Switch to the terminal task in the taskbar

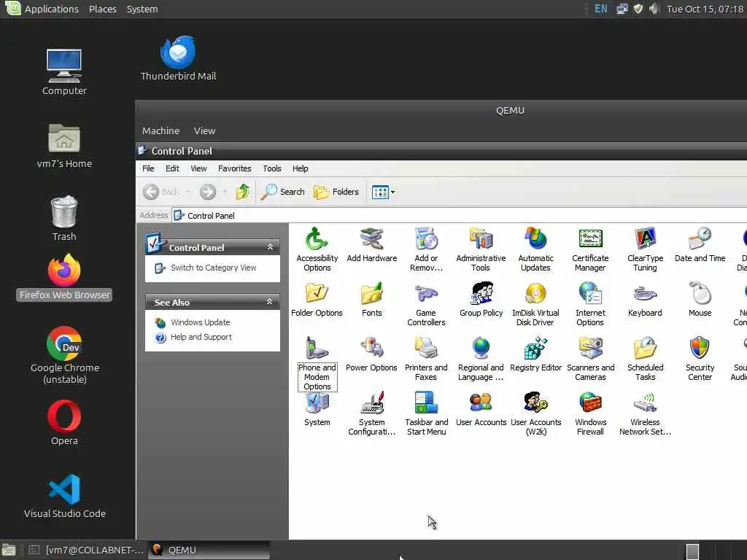pos(86,550)
